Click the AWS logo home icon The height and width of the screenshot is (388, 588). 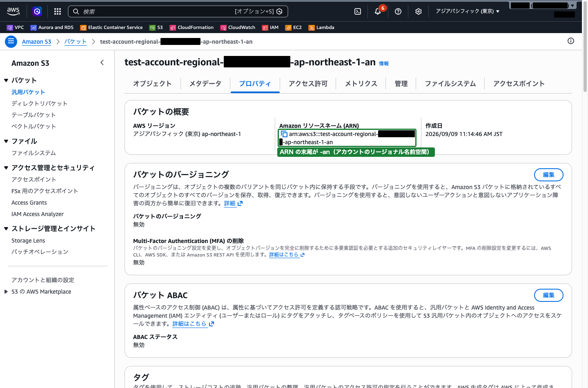(13, 11)
